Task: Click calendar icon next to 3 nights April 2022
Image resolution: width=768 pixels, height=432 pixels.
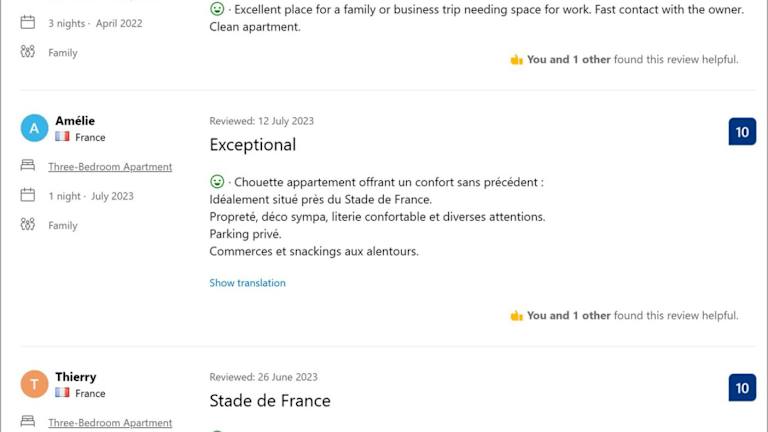Action: point(28,23)
